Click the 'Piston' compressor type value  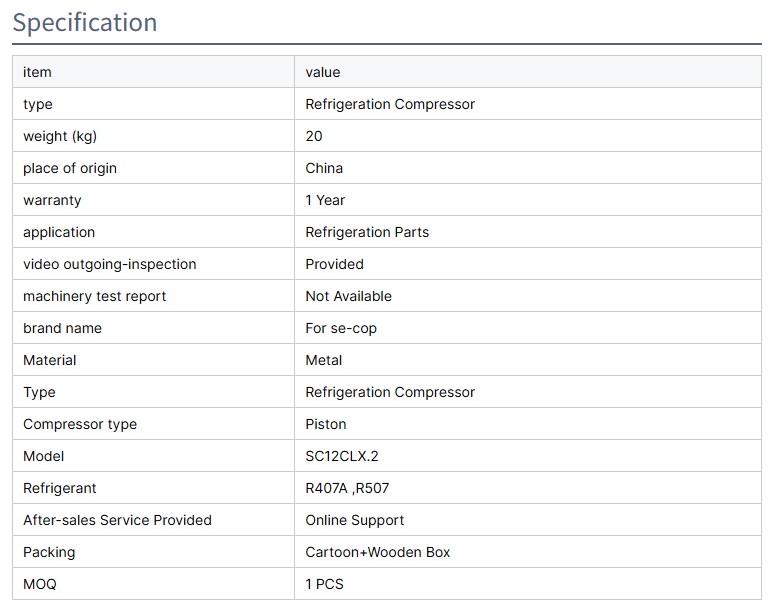point(326,424)
